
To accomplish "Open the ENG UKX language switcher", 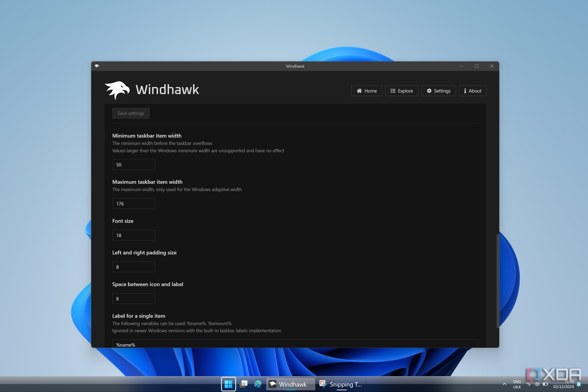I will click(x=517, y=384).
